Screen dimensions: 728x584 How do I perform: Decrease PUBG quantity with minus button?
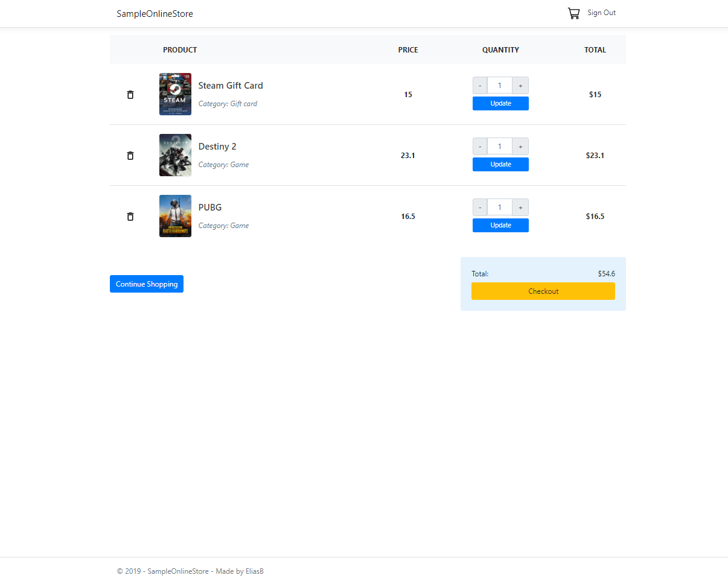pos(480,208)
